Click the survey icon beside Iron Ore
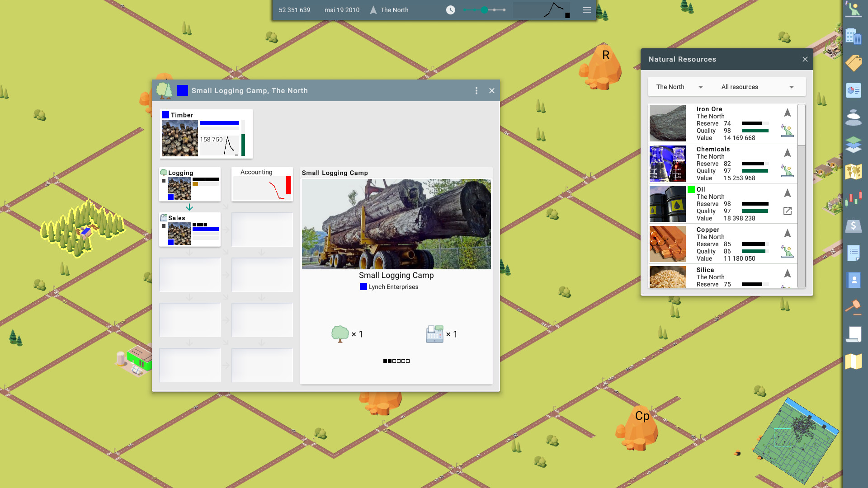 [787, 131]
